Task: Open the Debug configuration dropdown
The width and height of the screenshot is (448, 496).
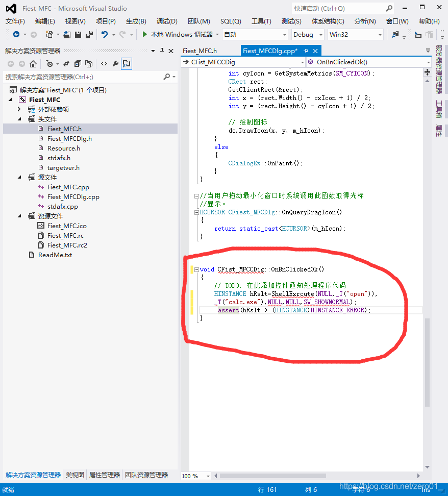Action: pyautogui.click(x=308, y=35)
